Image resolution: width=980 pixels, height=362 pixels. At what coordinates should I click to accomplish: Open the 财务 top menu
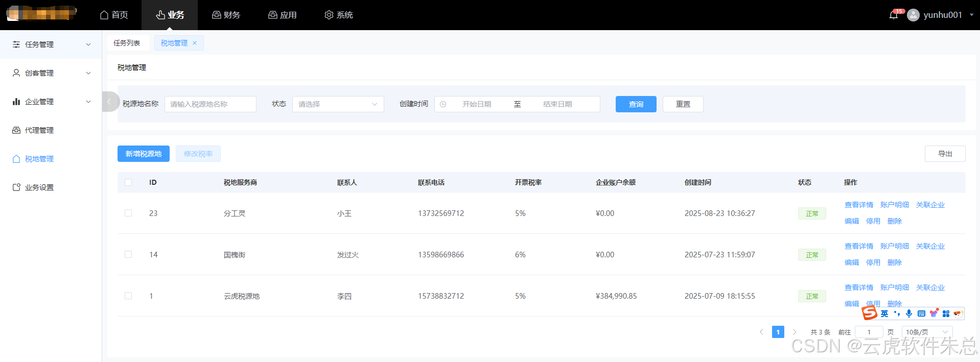pyautogui.click(x=226, y=15)
